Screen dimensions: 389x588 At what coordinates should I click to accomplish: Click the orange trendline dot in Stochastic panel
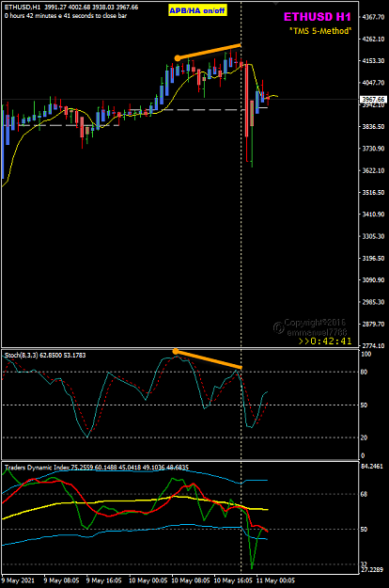(x=175, y=351)
